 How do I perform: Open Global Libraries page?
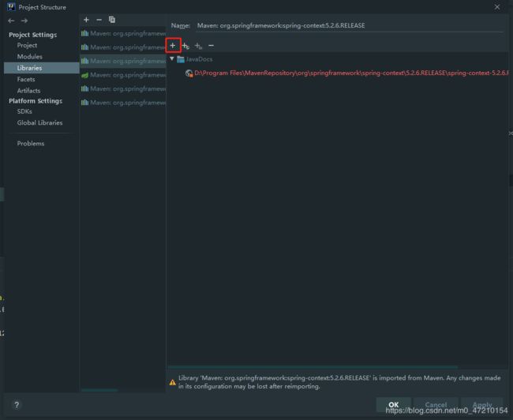coord(39,122)
